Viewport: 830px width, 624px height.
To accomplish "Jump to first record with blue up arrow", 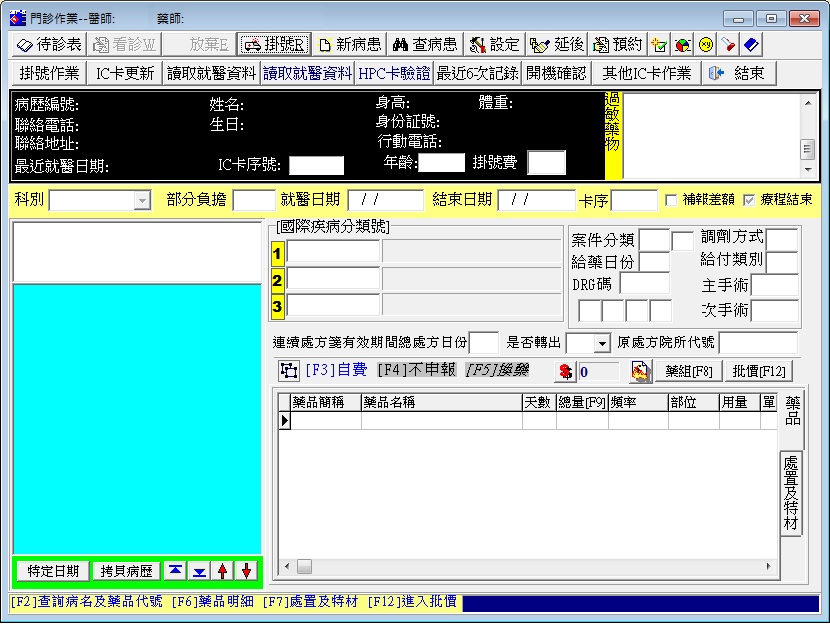I will (x=175, y=571).
